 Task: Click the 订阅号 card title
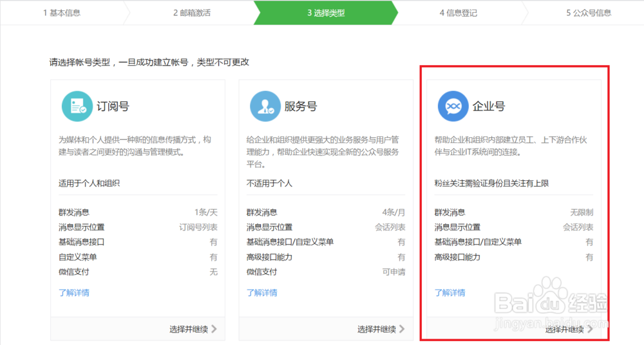coord(113,106)
